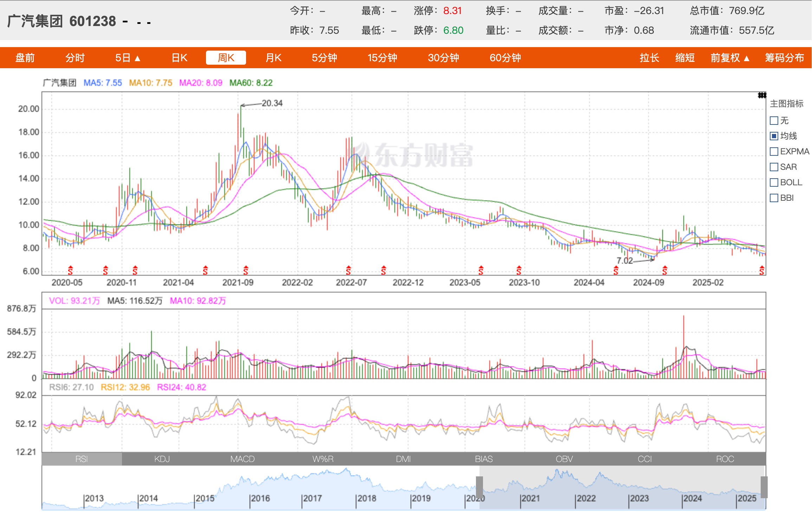Click the 缩短 button
Viewport: 812px width, 514px height.
[685, 58]
